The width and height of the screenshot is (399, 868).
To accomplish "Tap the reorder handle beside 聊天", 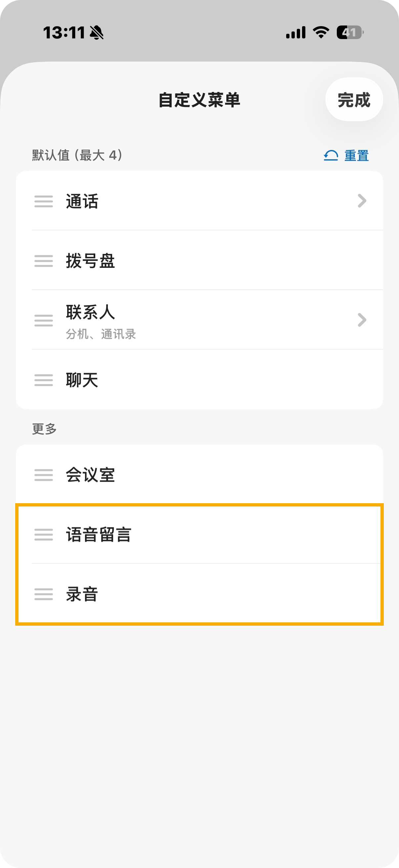I will click(x=44, y=380).
